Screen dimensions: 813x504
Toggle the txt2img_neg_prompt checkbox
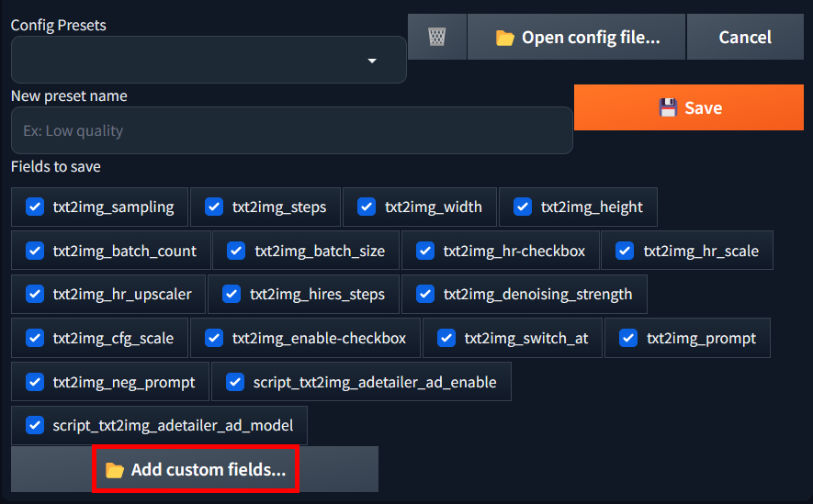(36, 382)
